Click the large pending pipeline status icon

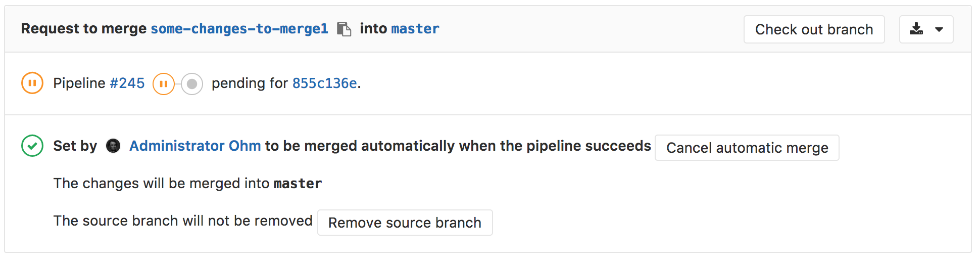[32, 83]
